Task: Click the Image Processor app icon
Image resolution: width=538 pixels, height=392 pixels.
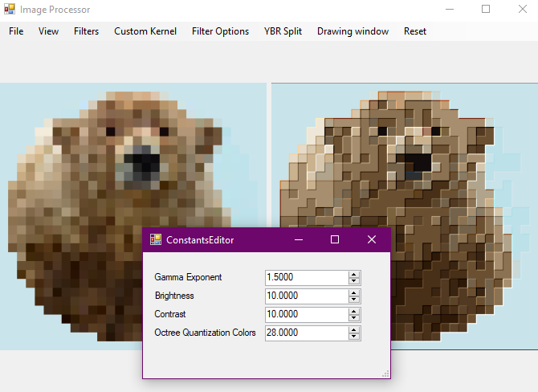Action: tap(10, 10)
